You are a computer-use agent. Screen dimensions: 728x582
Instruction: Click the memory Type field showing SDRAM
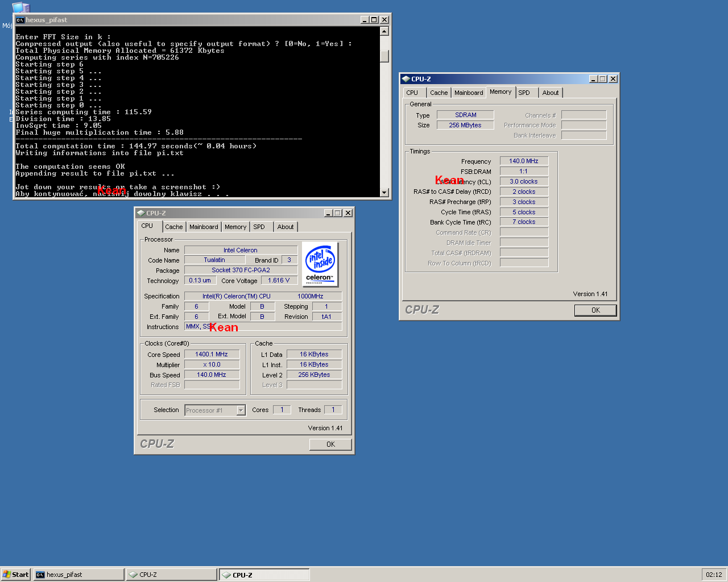(x=465, y=115)
